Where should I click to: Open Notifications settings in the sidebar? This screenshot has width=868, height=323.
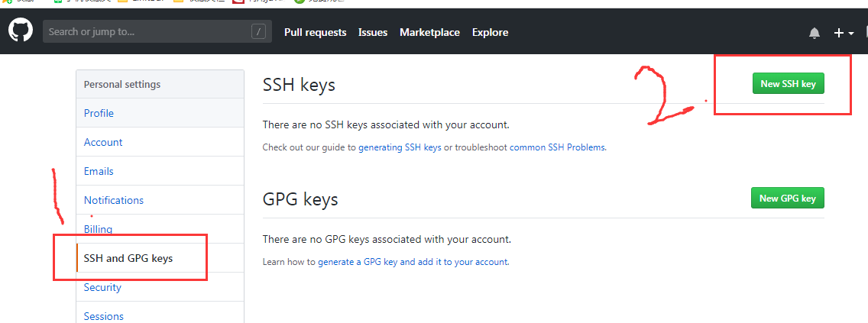[x=114, y=200]
